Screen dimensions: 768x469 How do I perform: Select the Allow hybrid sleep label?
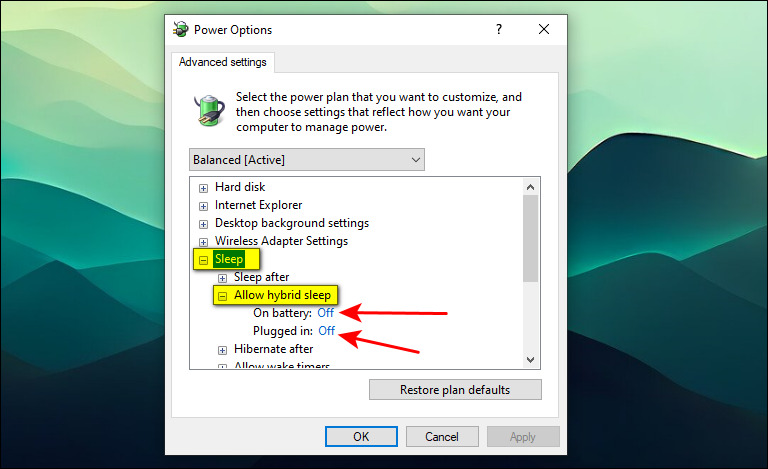click(x=282, y=295)
